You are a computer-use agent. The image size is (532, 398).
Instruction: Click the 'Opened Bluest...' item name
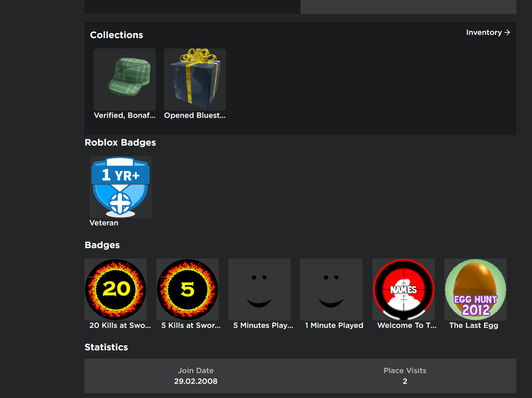tap(195, 115)
